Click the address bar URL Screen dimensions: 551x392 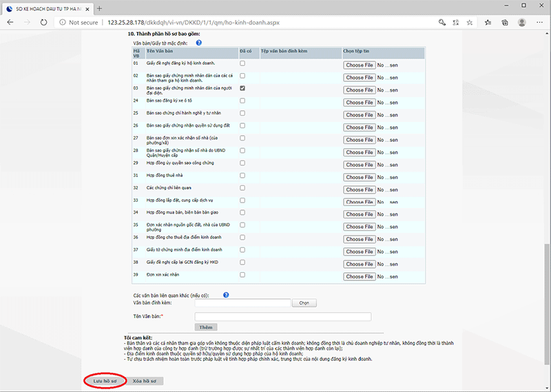pos(194,23)
